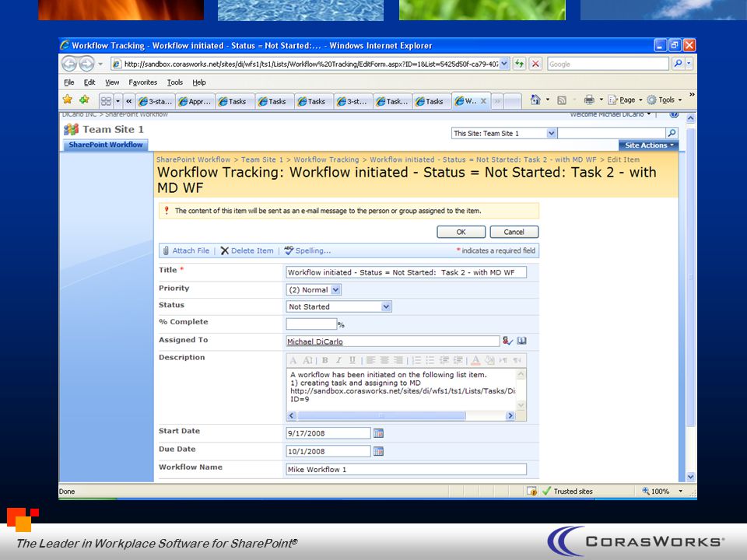Click Add to Favorites star-plus icon

coord(85,100)
